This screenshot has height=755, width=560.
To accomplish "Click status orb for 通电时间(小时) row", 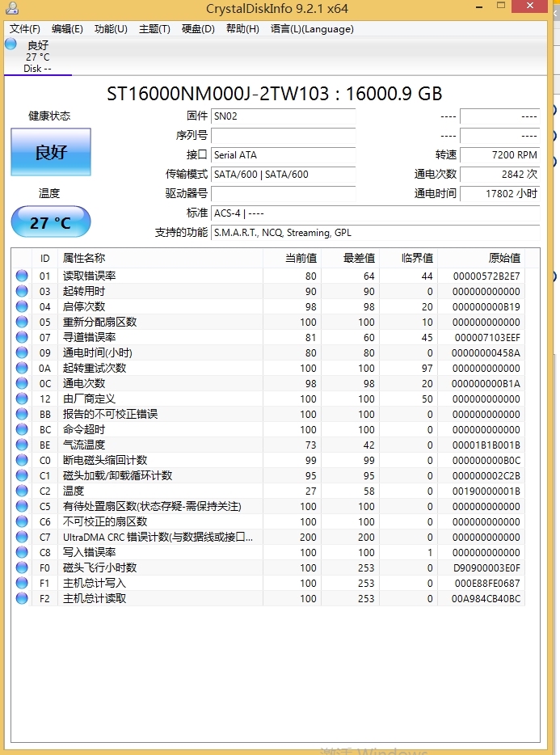I will [x=22, y=352].
